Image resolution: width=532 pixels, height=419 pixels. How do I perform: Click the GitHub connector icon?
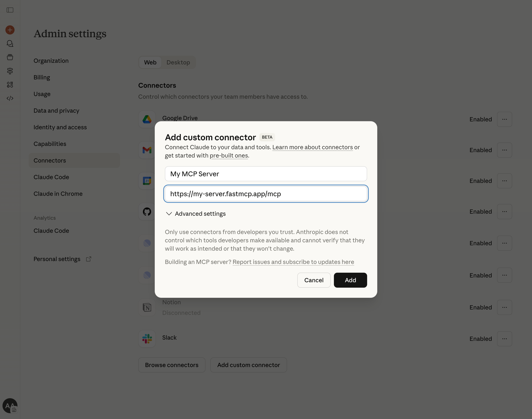147,211
